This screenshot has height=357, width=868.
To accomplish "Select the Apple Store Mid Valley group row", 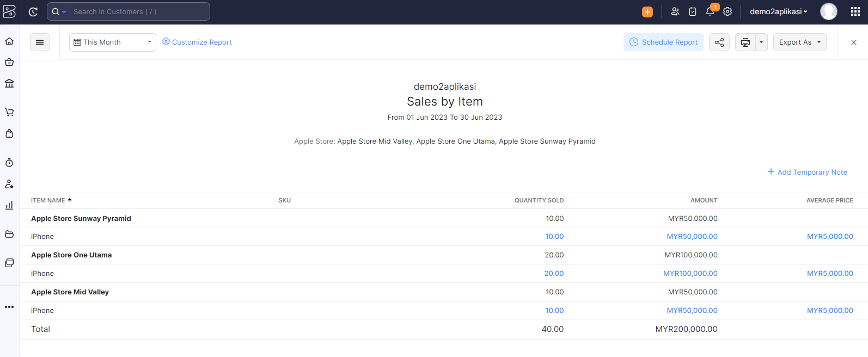I will [x=444, y=292].
